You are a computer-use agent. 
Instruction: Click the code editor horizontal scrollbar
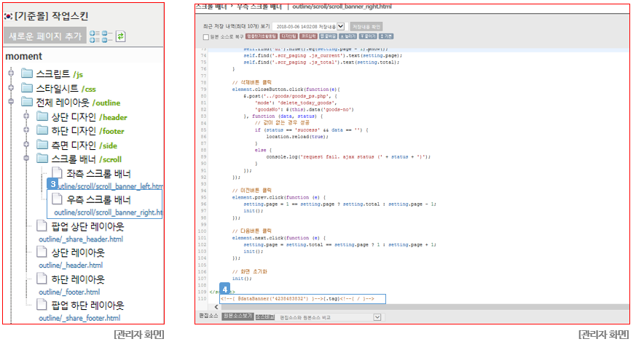click(425, 307)
